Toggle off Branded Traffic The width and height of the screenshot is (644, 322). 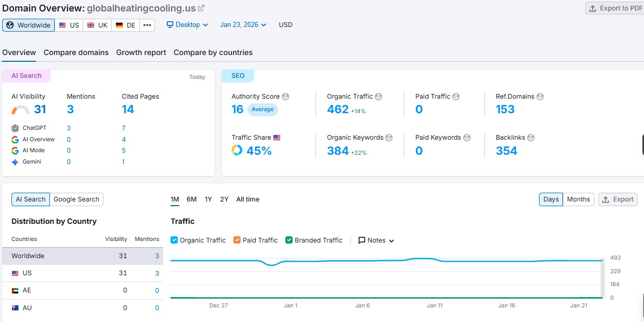pos(288,240)
